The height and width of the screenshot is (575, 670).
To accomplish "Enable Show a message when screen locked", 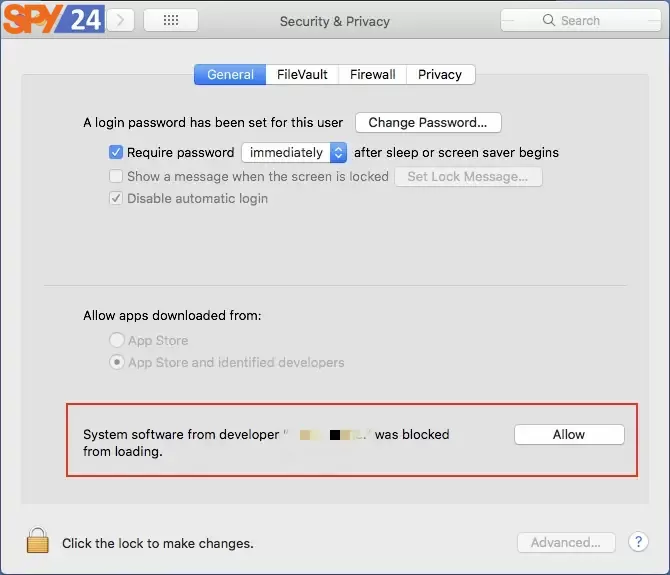I will click(116, 176).
